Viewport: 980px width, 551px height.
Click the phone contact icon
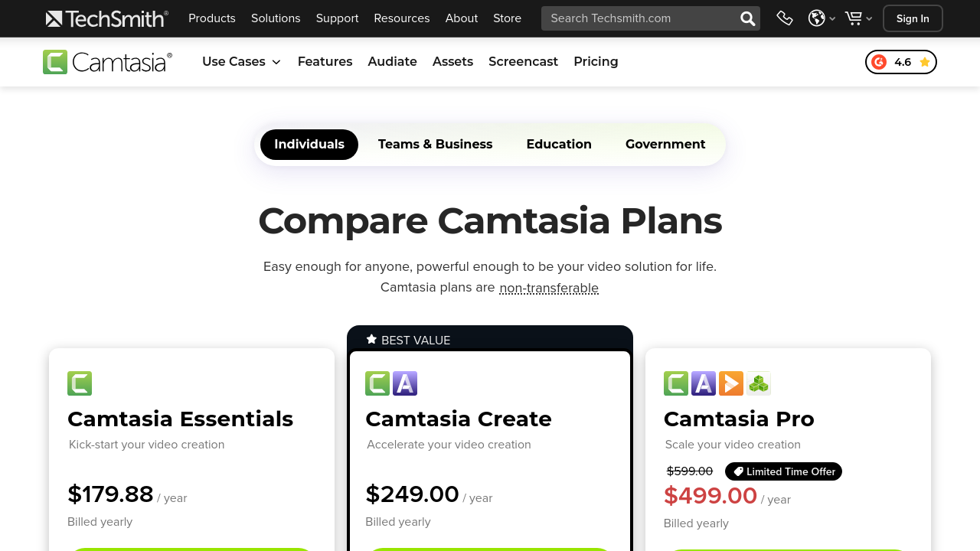785,18
